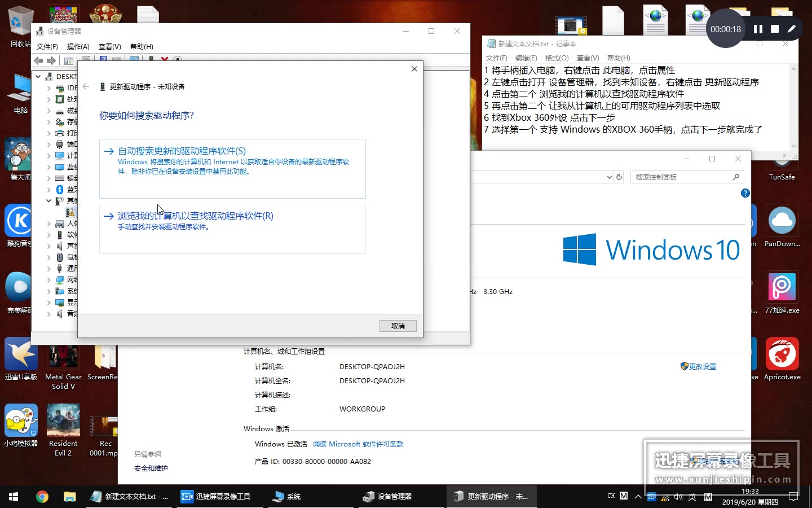Screen dimensions: 812x508
Task: Expand the mouse devices node
Action: tap(48, 257)
